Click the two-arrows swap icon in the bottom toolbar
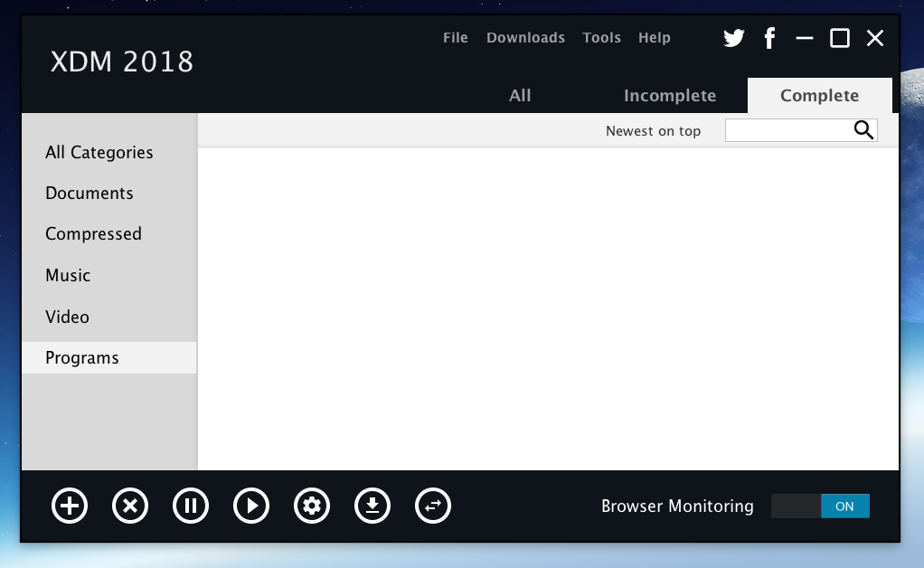This screenshot has width=924, height=568. point(433,506)
